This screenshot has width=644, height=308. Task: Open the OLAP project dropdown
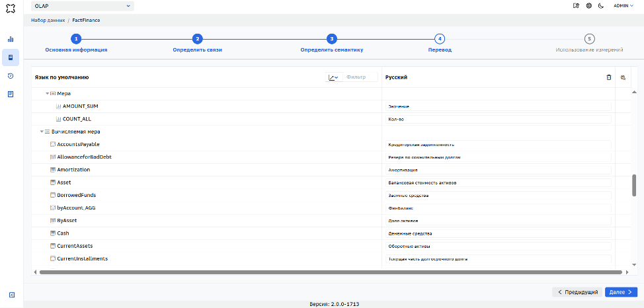(x=83, y=6)
